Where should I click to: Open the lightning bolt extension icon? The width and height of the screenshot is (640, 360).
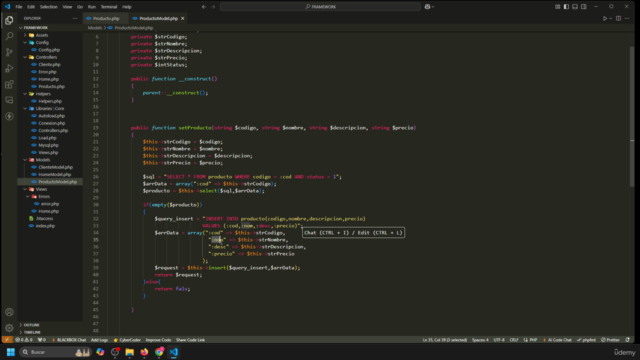9,116
